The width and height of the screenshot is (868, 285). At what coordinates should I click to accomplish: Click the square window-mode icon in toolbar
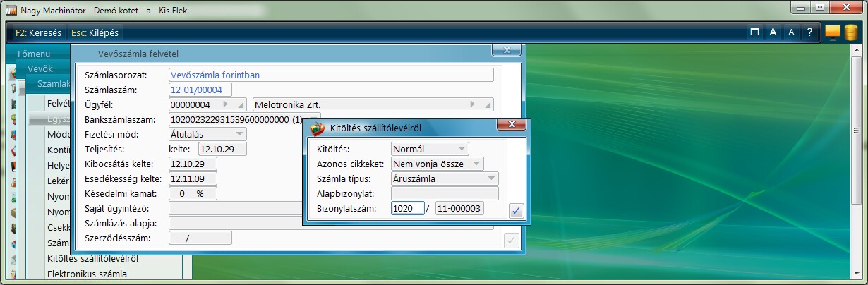[754, 32]
